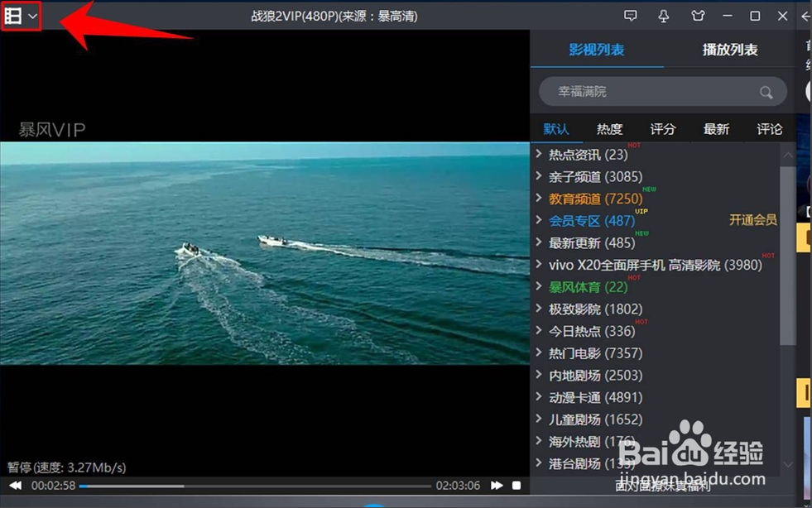Click the list scrollbar up arrow
The width and height of the screenshot is (812, 508).
(x=788, y=155)
